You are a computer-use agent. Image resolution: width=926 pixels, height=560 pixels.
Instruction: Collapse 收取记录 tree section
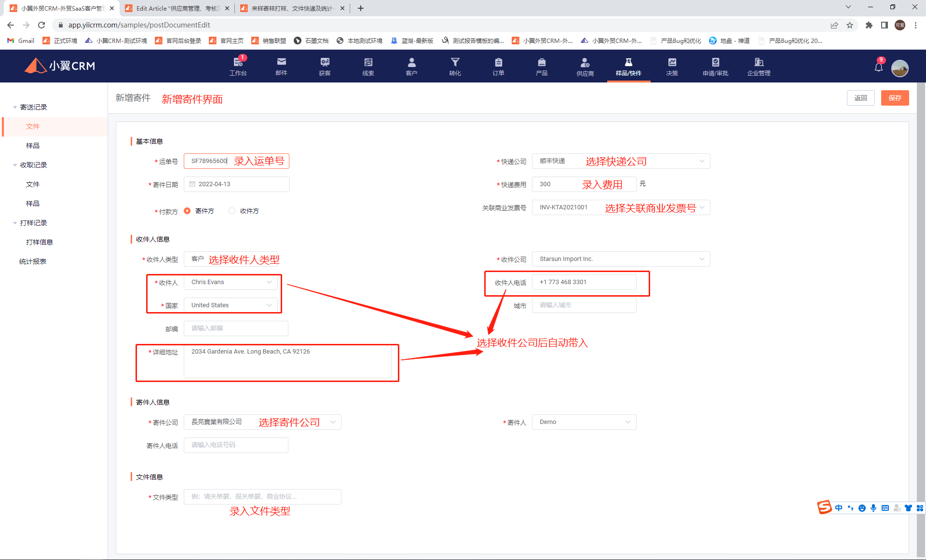15,165
